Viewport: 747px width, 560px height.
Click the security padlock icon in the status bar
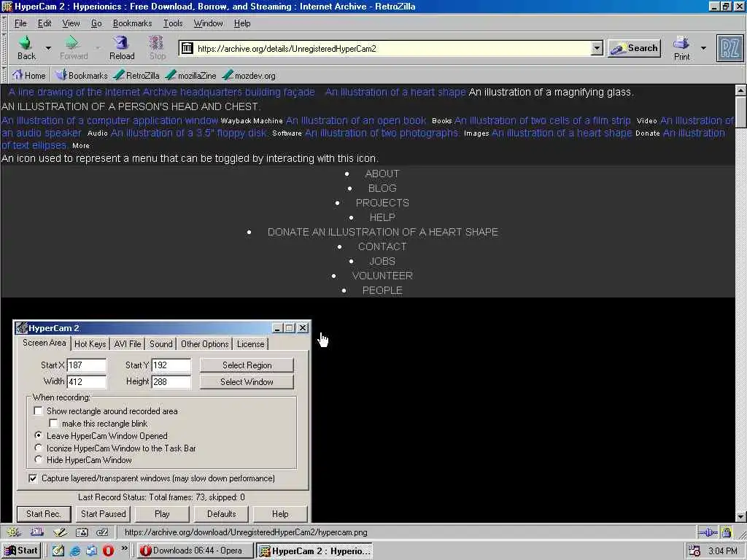[x=726, y=532]
